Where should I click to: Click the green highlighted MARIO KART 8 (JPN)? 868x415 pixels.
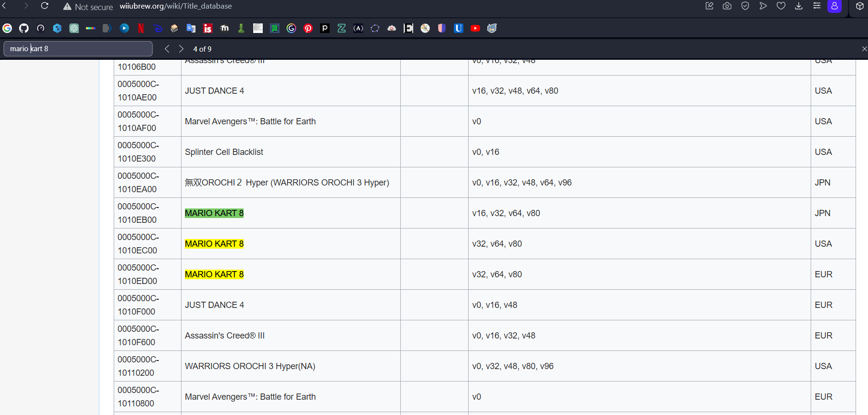tap(214, 213)
